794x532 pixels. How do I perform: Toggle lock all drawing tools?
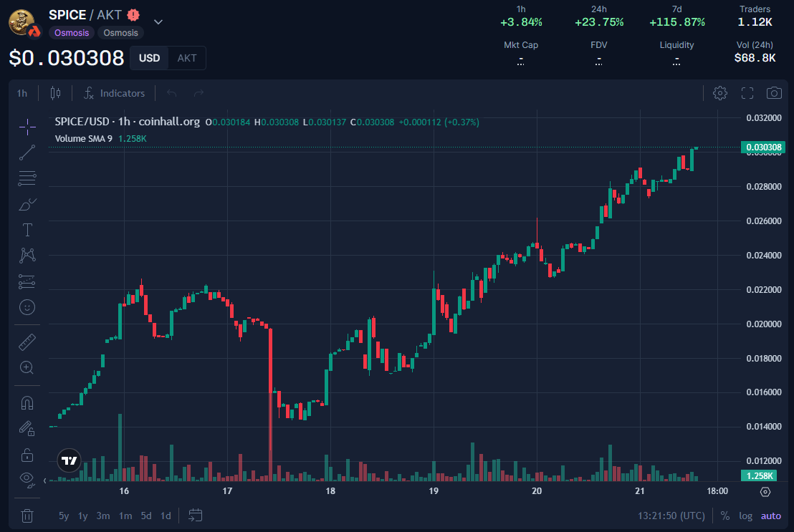(x=27, y=455)
